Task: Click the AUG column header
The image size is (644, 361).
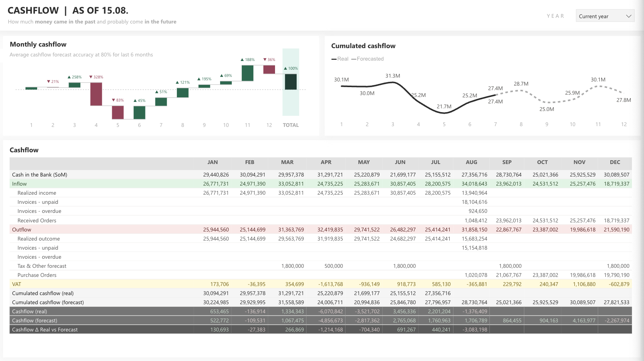Action: coord(471,162)
